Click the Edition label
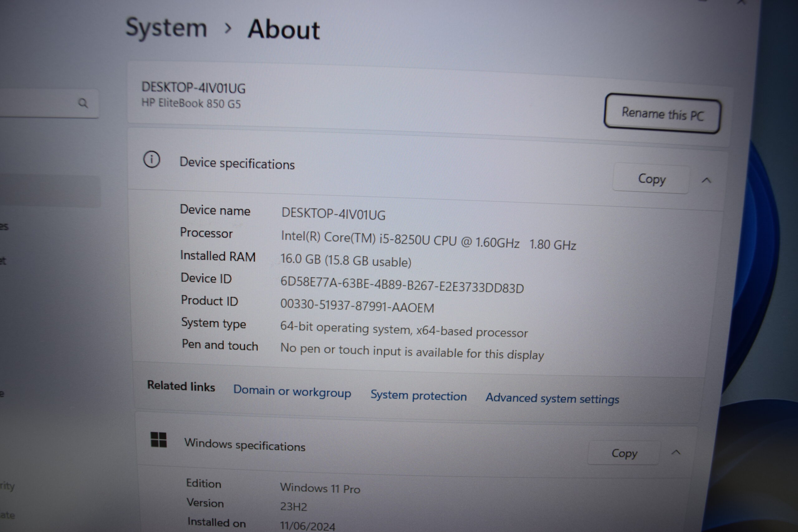Viewport: 798px width, 532px height. click(x=204, y=483)
